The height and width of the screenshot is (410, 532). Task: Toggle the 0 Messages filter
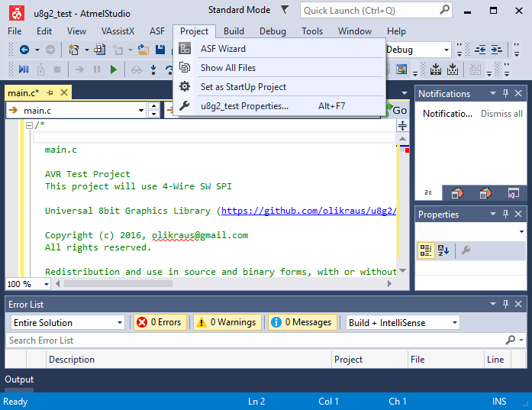(x=301, y=322)
